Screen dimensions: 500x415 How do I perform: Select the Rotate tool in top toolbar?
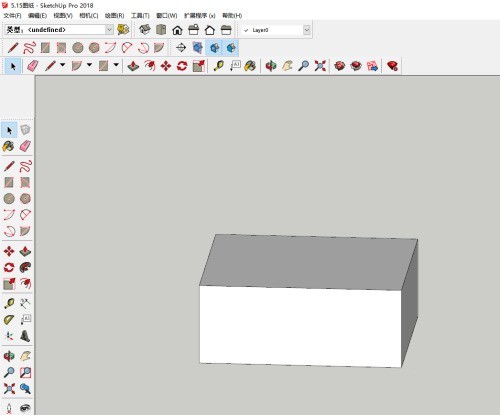182,66
